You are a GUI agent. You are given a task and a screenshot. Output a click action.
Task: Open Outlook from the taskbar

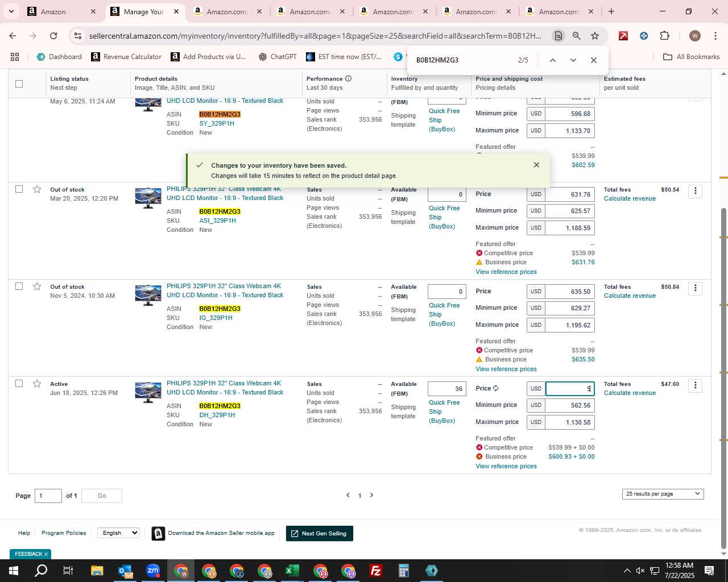tap(125, 571)
